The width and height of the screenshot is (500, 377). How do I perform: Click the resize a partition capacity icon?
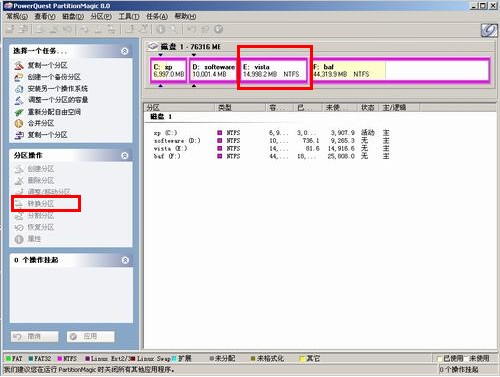(x=19, y=100)
